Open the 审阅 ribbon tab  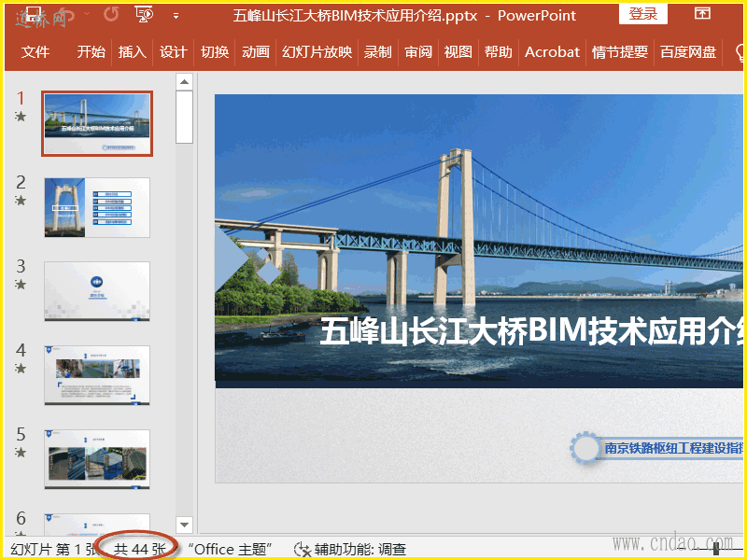point(418,51)
